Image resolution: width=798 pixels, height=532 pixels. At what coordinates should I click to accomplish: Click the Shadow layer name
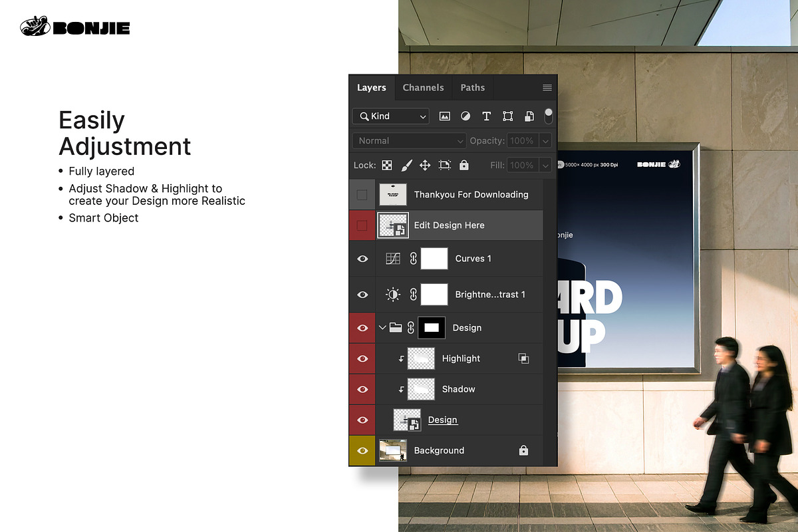[458, 389]
